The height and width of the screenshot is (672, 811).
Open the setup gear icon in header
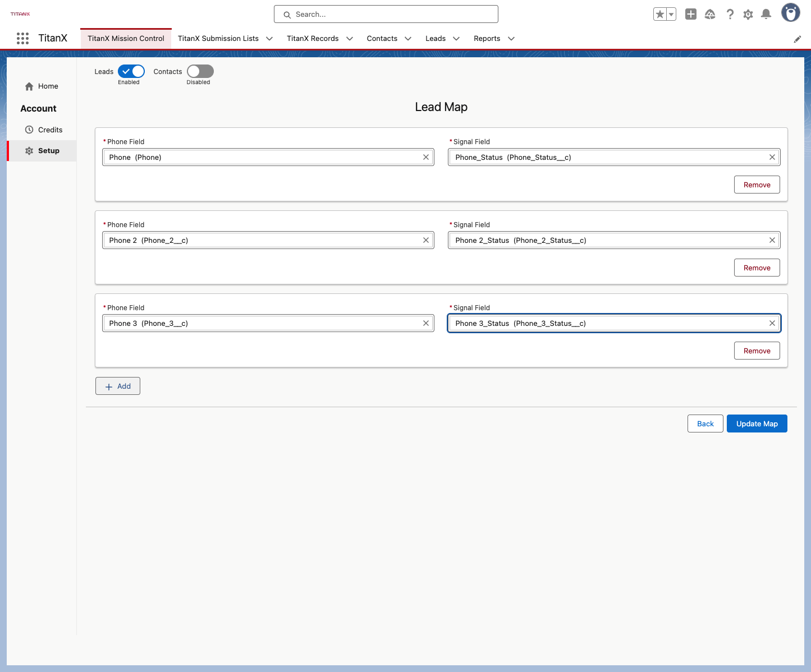pyautogui.click(x=748, y=15)
